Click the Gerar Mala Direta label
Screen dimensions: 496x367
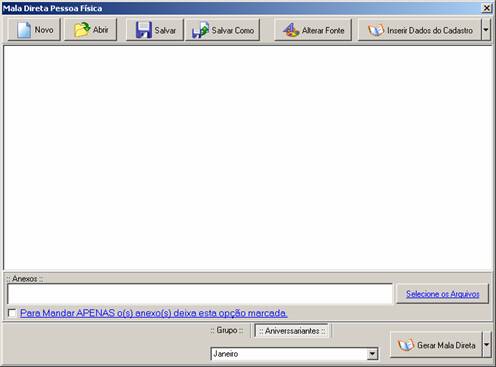tap(446, 345)
